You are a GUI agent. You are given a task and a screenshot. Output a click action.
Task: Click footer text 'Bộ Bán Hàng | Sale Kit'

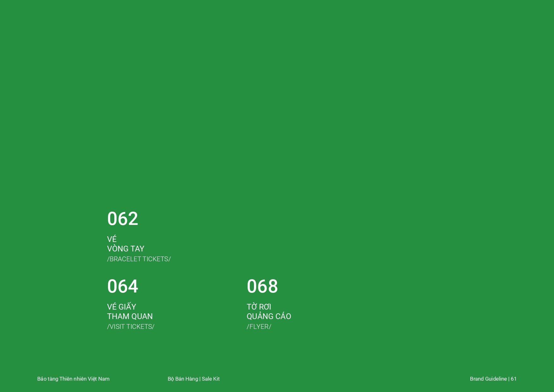194,379
